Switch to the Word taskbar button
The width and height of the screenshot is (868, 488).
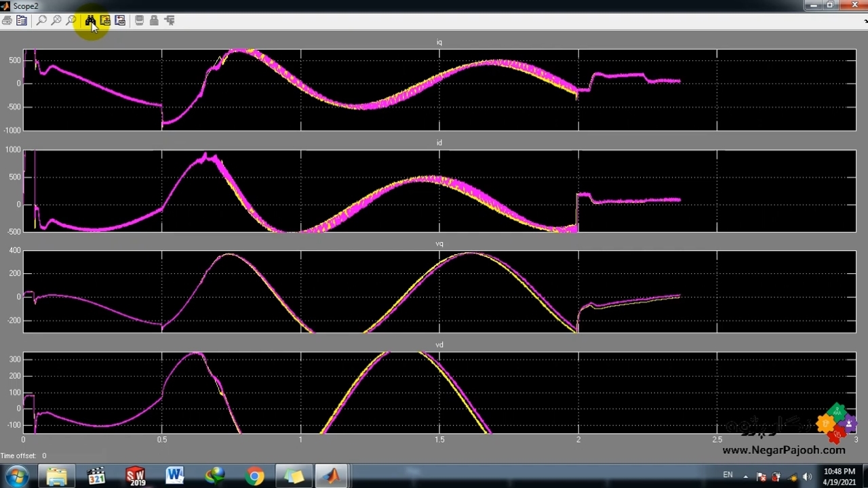174,476
